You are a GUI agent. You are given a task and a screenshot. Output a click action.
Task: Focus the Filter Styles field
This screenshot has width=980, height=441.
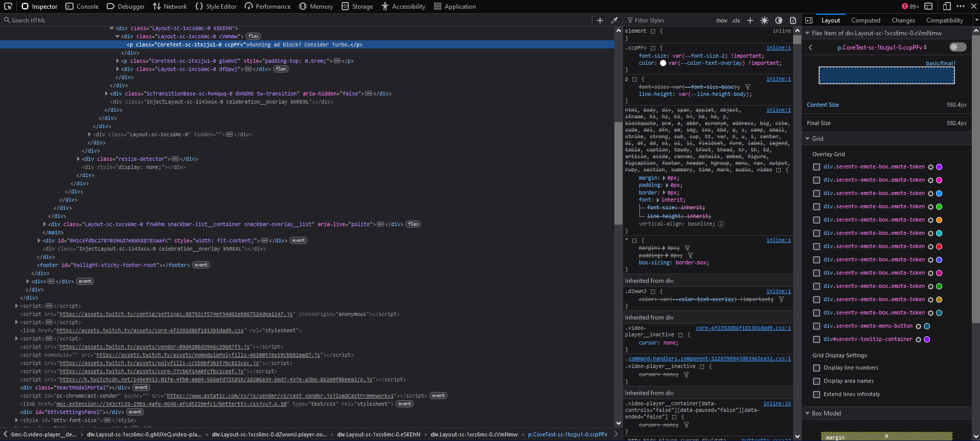click(669, 20)
